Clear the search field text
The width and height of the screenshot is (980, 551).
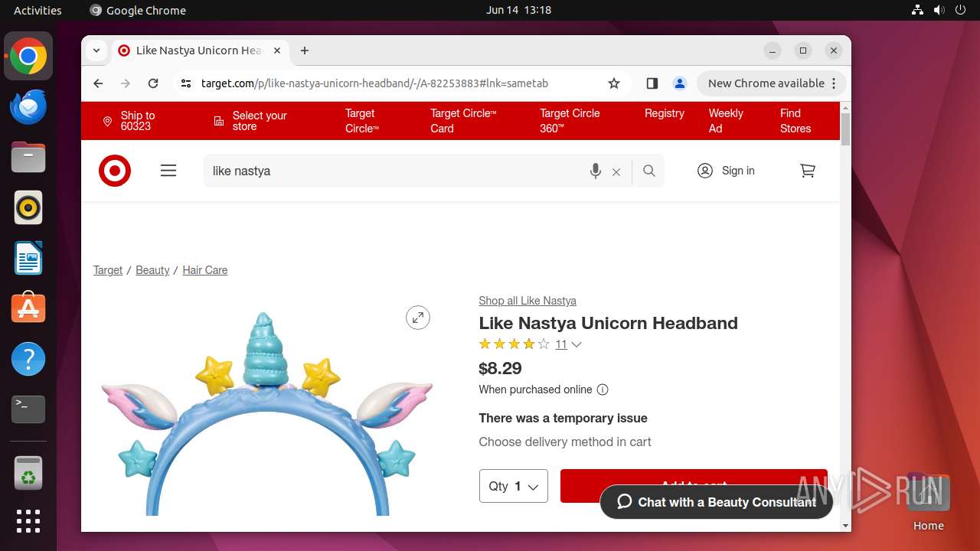(616, 171)
